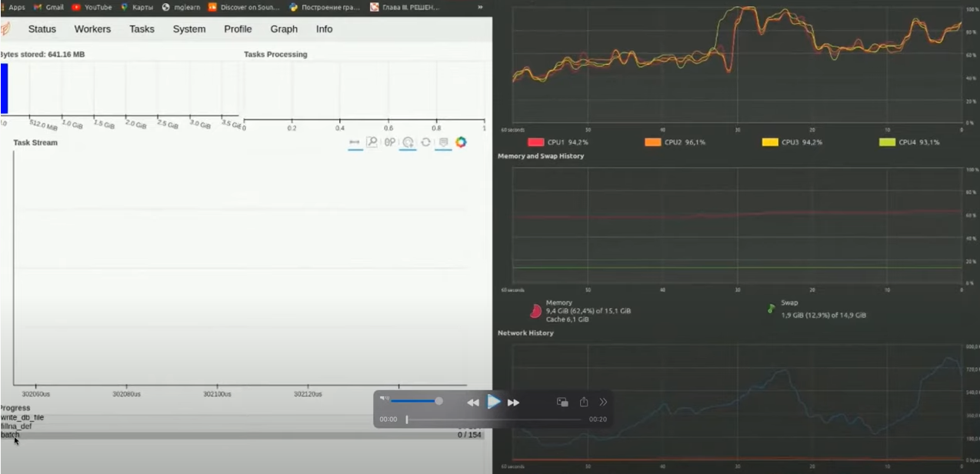Reset the Task Stream plot view

click(x=425, y=142)
